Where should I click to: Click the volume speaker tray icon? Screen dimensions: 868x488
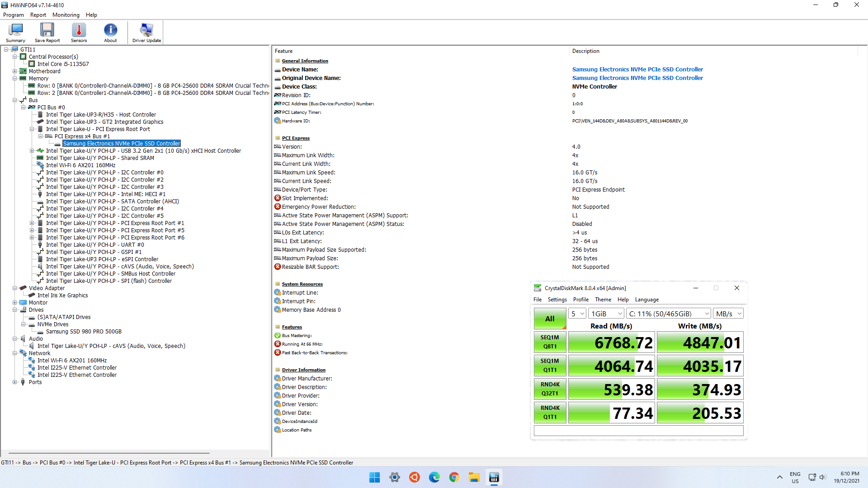point(822,477)
